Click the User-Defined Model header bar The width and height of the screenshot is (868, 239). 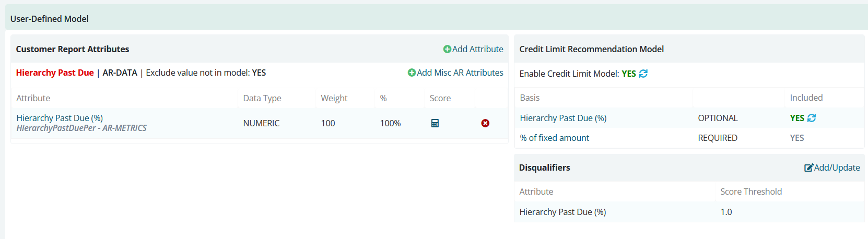coord(437,18)
